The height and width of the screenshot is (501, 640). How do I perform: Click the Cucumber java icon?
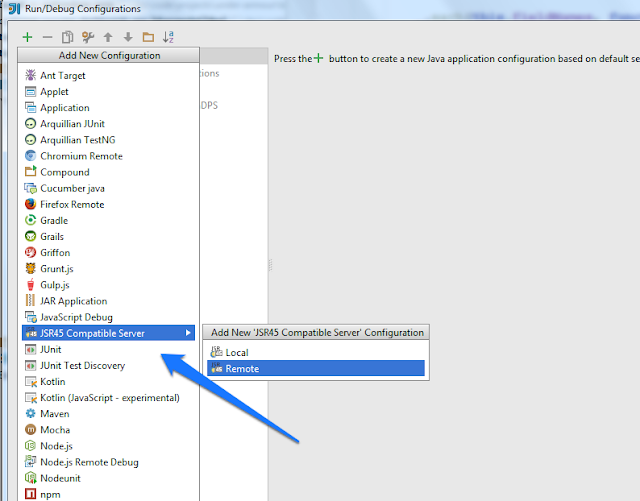(31, 188)
